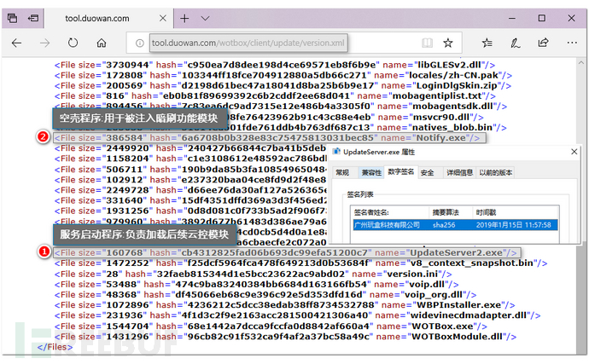
Task: Select the tool.duowan.com browser tab
Action: tap(109, 18)
